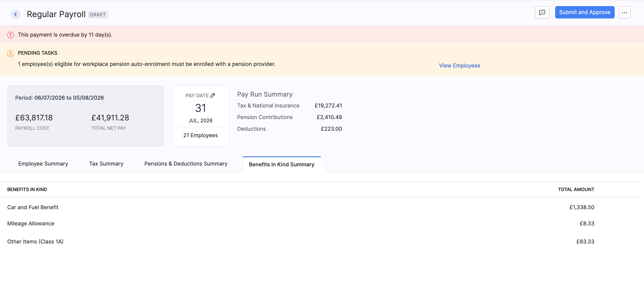Viewport: 644px width, 285px height.
Task: Switch to the Tax Summary tab
Action: 106,164
